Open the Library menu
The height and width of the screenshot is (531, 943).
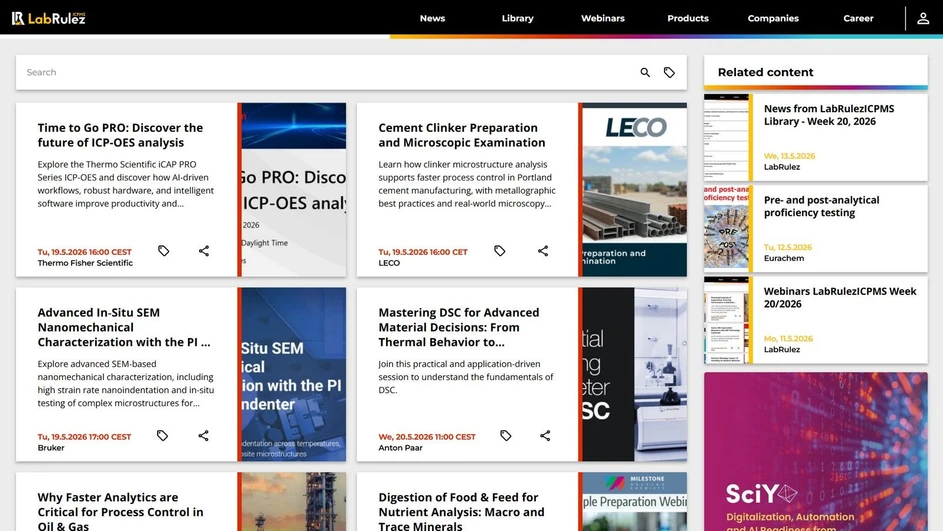coord(518,18)
